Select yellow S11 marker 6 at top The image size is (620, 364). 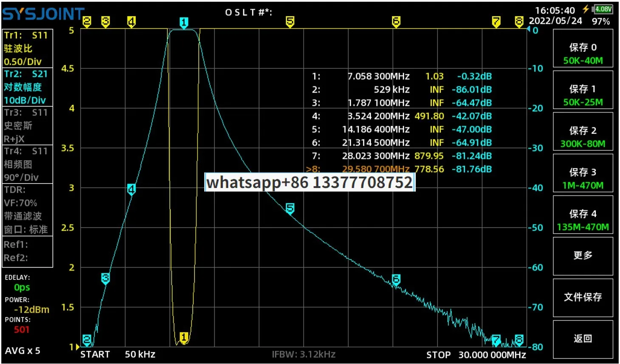(396, 22)
